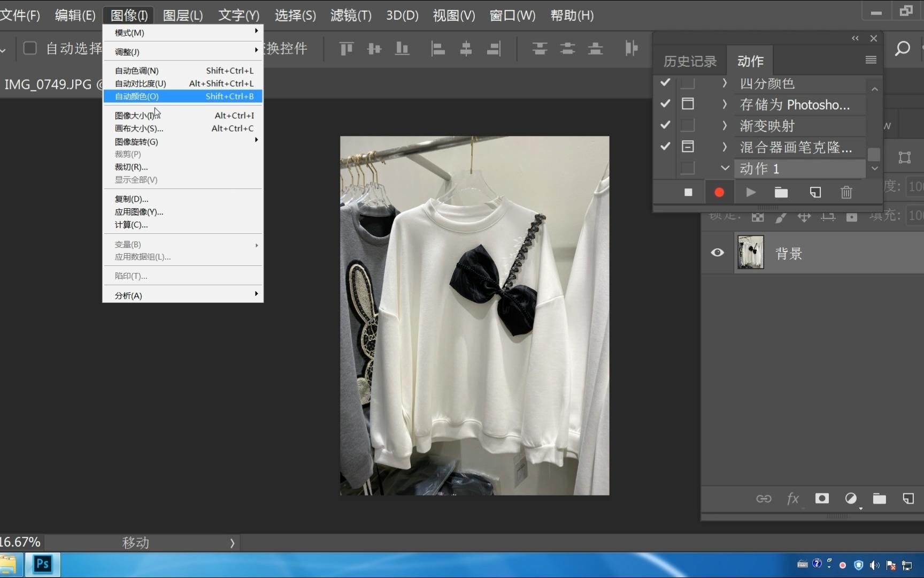Create a new action set folder
Screen dimensions: 924x578
781,192
